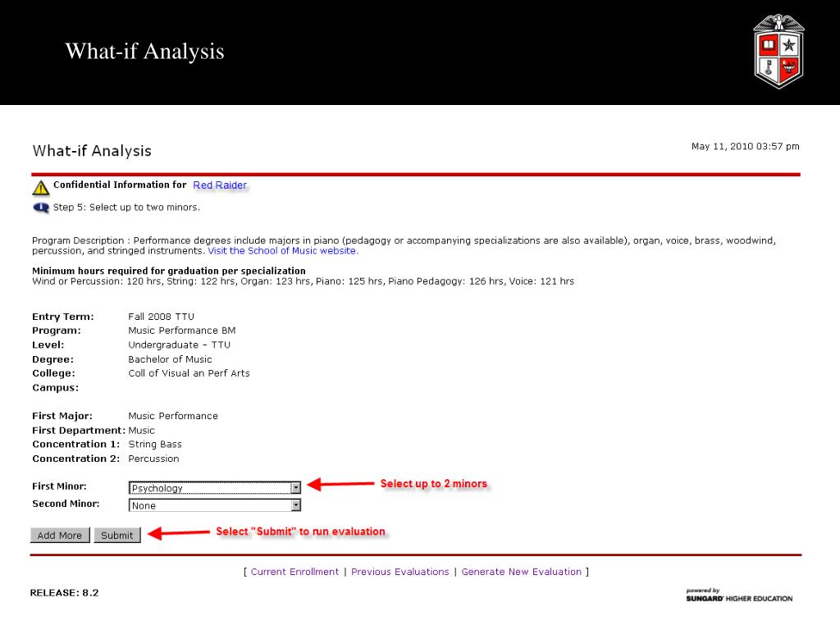Image resolution: width=840 pixels, height=630 pixels.
Task: Click the yellow warning triangle icon
Action: click(41, 188)
